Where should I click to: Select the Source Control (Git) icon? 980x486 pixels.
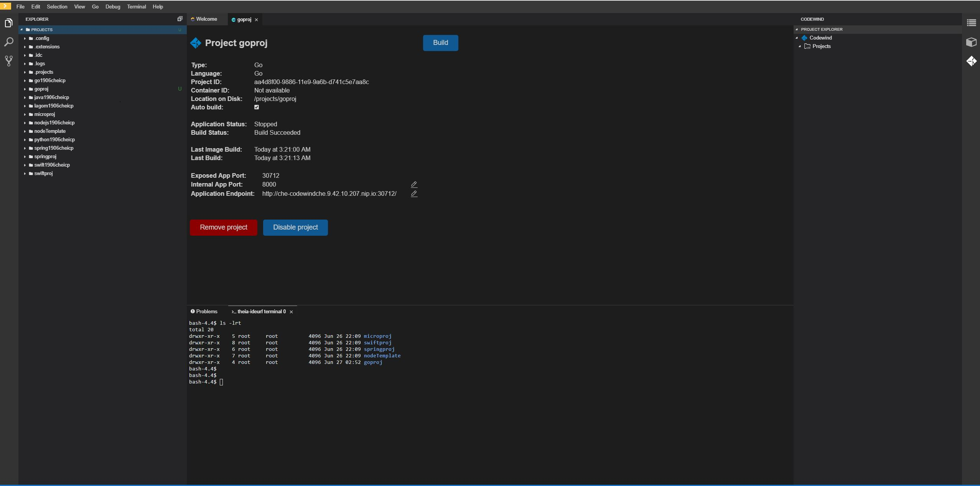(x=8, y=61)
